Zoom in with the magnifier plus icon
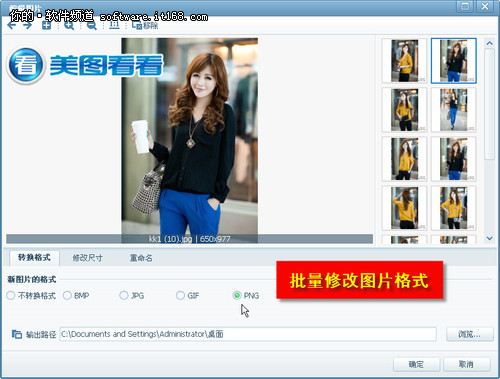500x379 pixels. click(69, 26)
